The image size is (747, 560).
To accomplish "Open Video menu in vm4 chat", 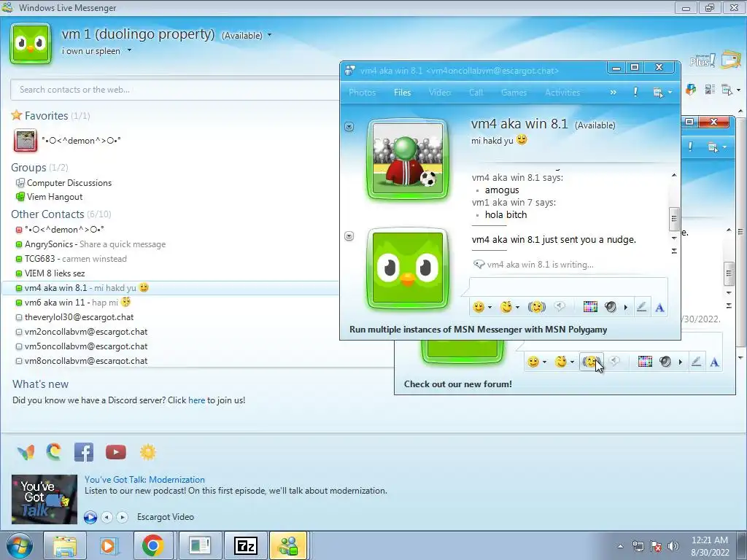I will pyautogui.click(x=440, y=93).
